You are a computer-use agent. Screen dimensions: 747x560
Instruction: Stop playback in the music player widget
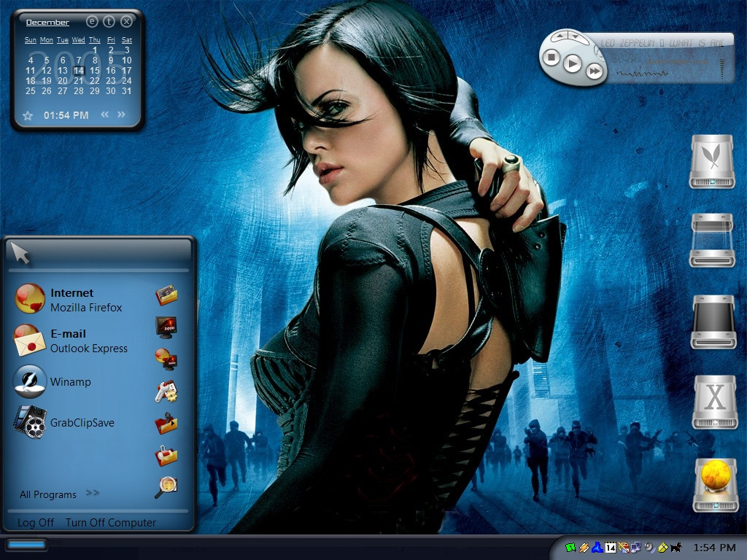click(x=551, y=58)
